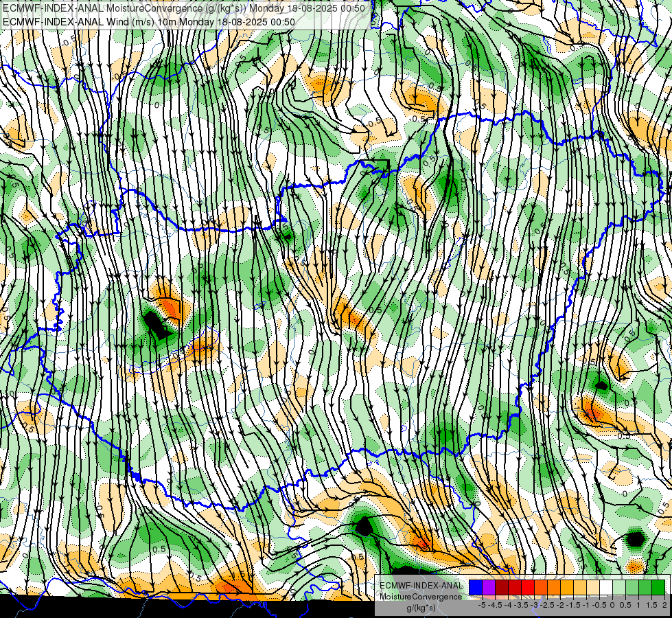Click the -2 legend tick label
Screen dimensions: 672x618
pyautogui.click(x=560, y=605)
